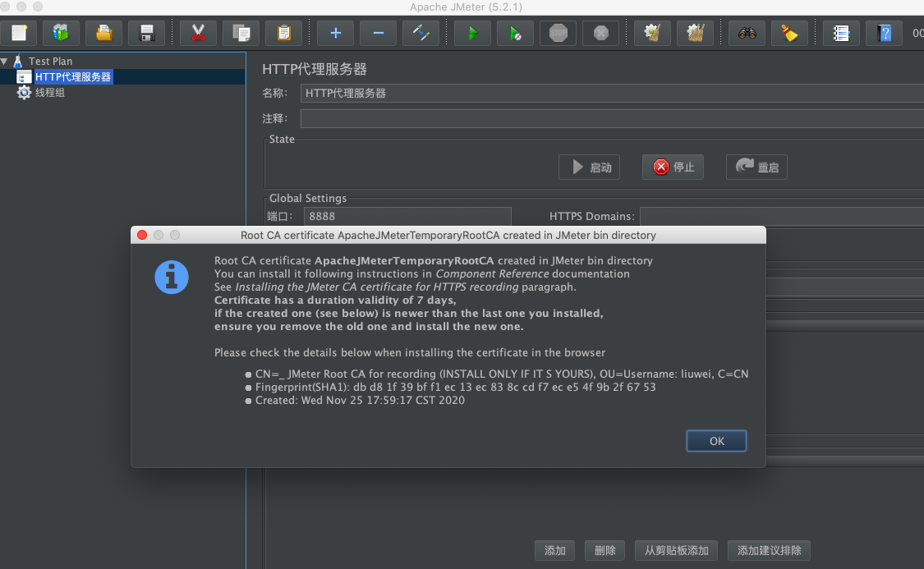Click the Reset Search icon

pos(789,33)
